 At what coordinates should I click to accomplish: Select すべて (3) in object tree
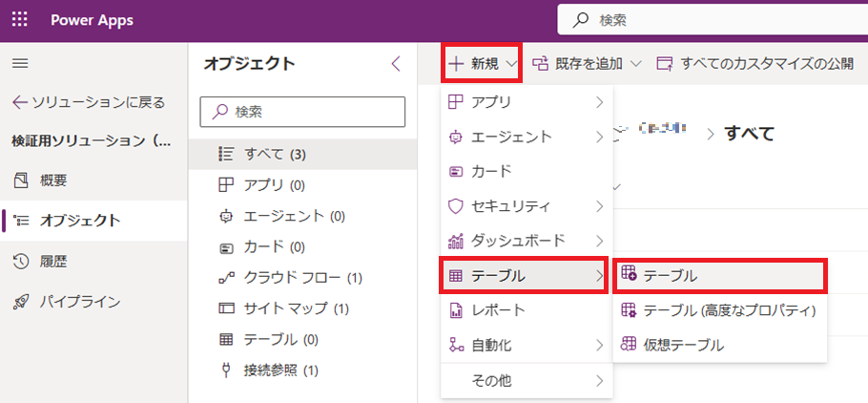pos(302,154)
